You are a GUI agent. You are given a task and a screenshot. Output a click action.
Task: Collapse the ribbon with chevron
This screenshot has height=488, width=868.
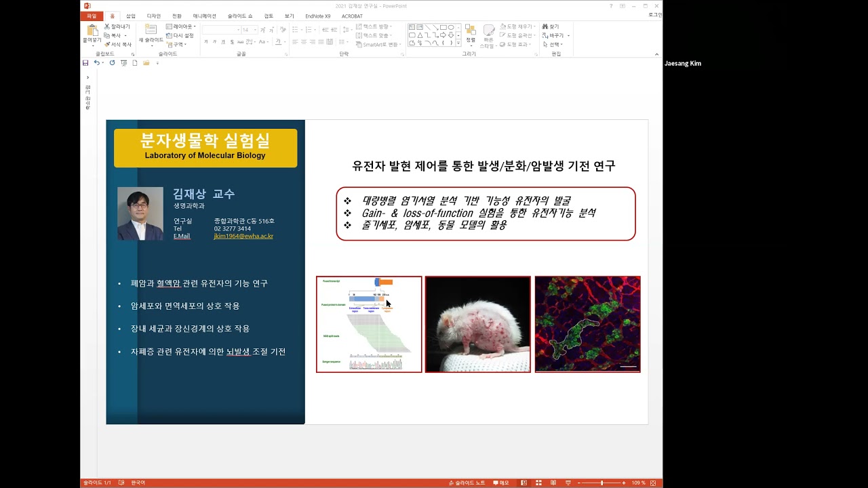[656, 54]
